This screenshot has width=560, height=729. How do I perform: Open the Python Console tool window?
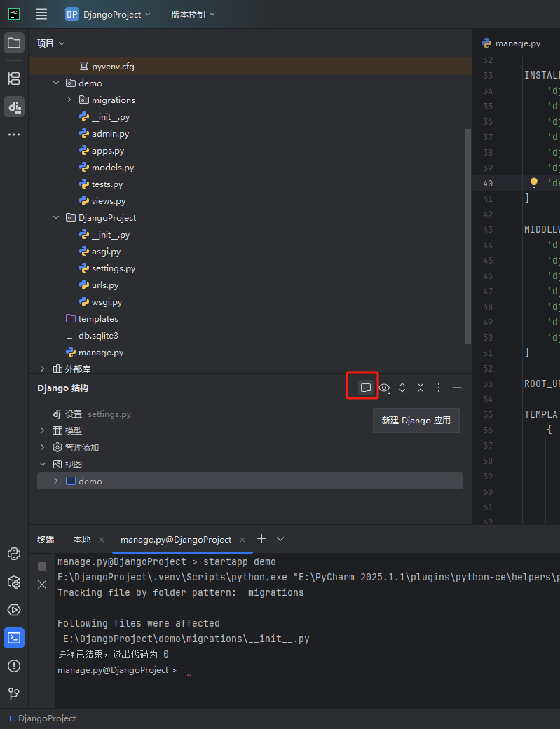(14, 554)
